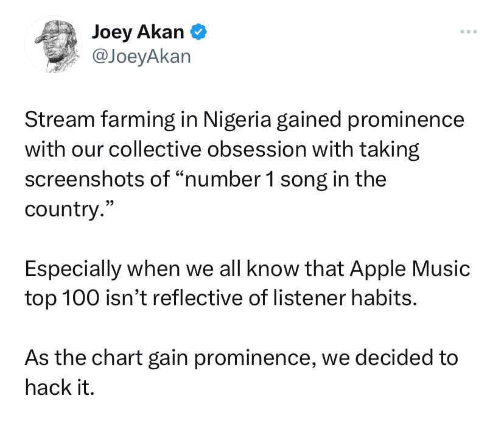This screenshot has width=504, height=432.
Task: Click the paragraph mentioning Apple Music top 100
Action: click(248, 283)
